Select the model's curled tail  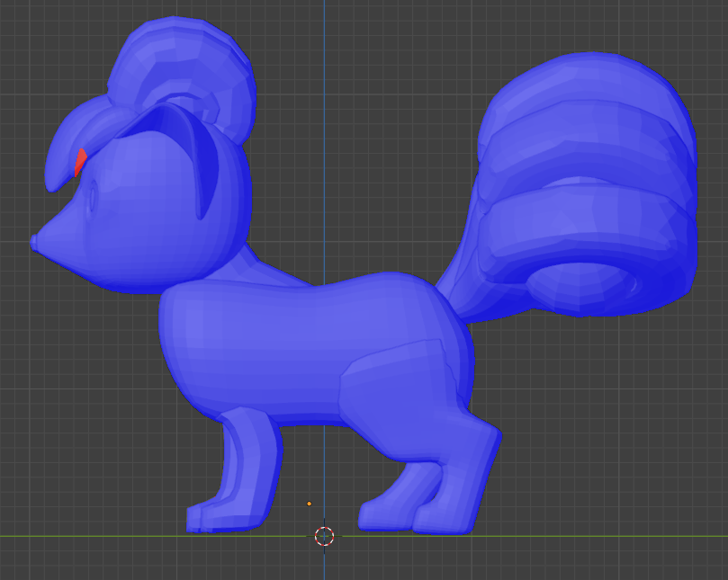[588, 185]
